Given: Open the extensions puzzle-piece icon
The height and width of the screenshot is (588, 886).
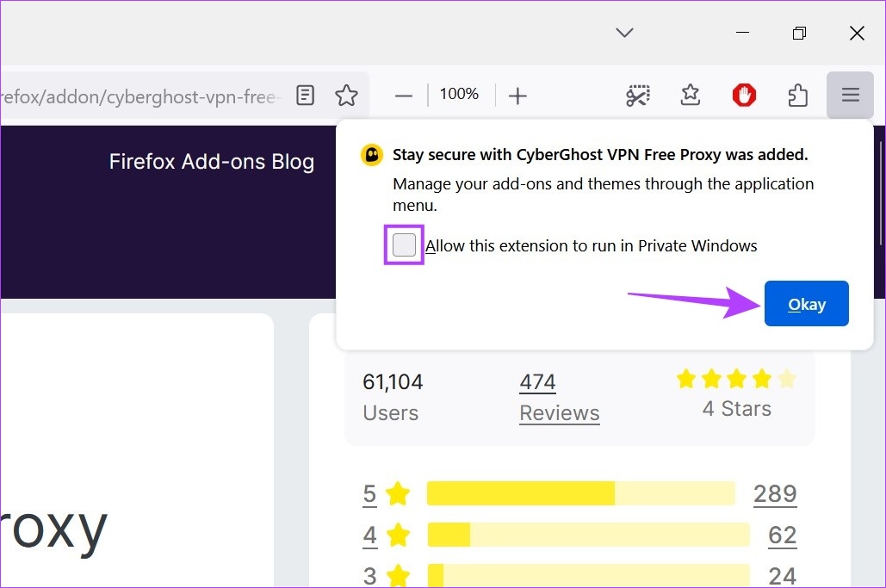Looking at the screenshot, I should (x=797, y=96).
